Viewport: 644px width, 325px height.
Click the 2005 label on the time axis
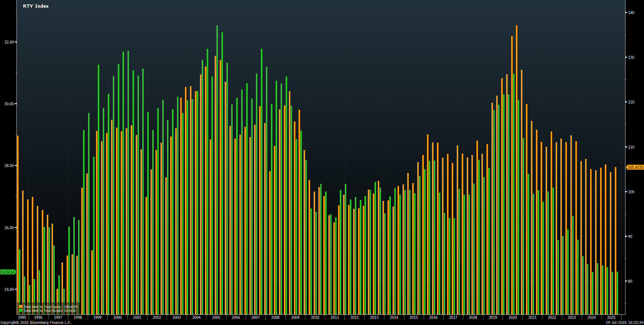click(216, 318)
